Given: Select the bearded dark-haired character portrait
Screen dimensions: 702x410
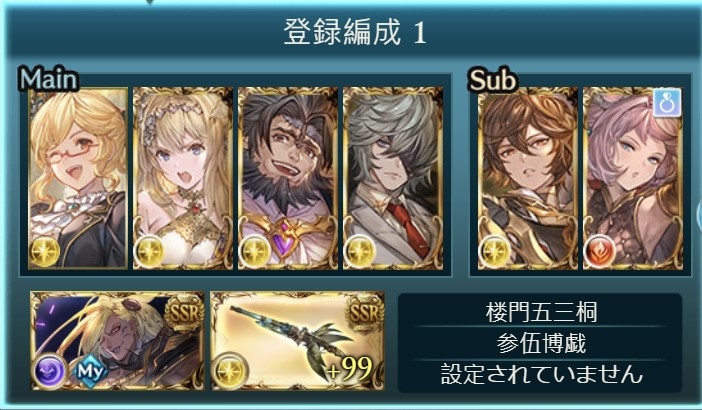Looking at the screenshot, I should [x=288, y=178].
